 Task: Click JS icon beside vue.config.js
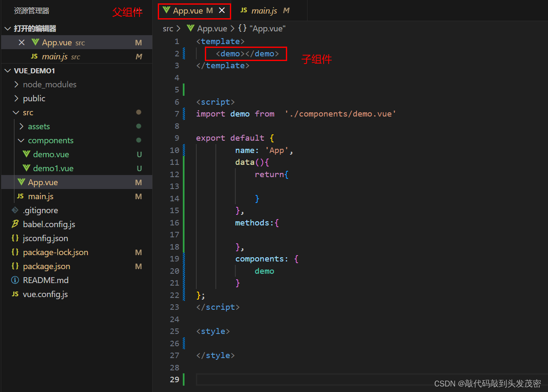pyautogui.click(x=15, y=294)
